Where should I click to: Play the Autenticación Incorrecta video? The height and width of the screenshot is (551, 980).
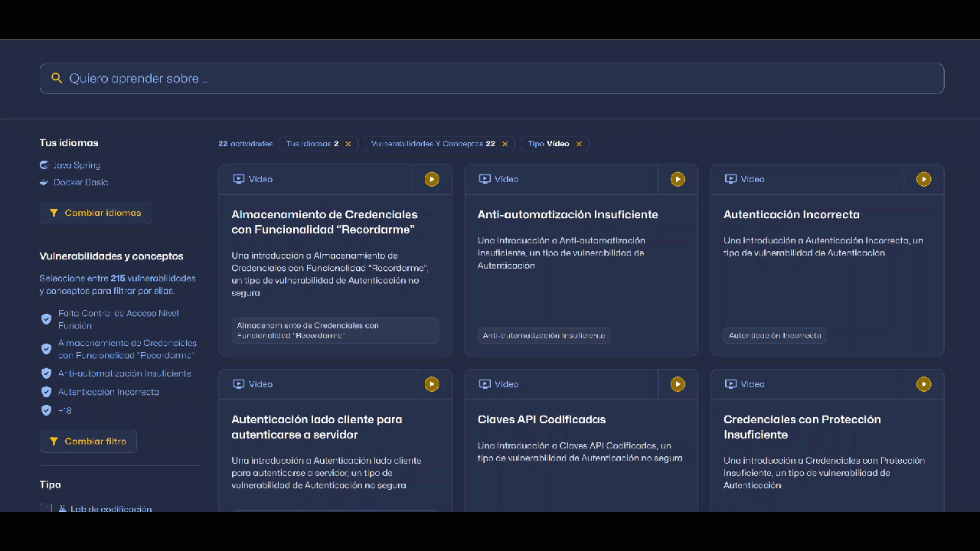[x=923, y=179]
